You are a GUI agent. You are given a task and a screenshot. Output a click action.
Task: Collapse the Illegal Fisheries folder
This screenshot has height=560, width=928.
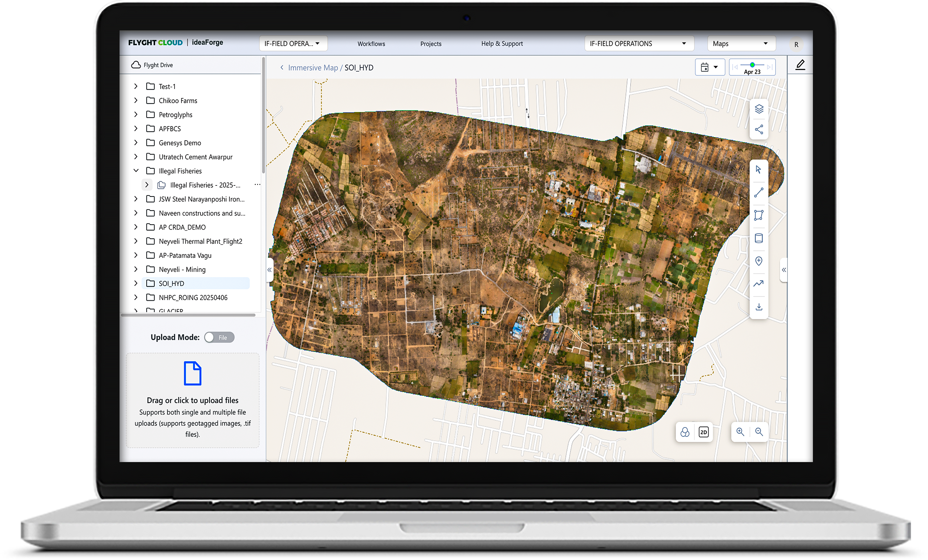136,171
